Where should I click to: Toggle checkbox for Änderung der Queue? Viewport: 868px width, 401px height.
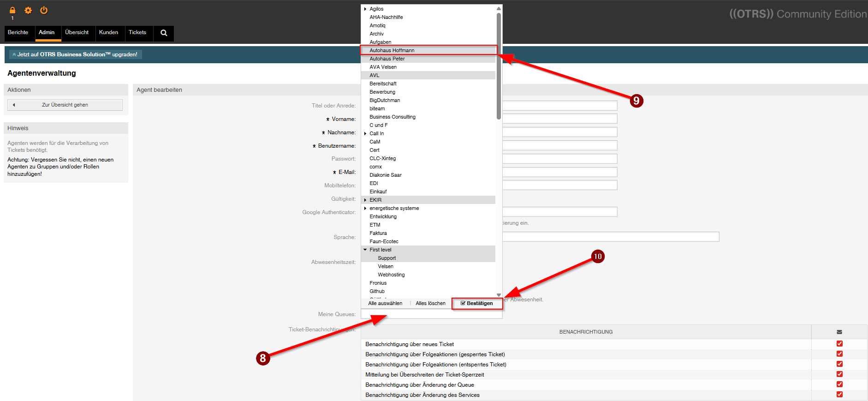click(x=839, y=384)
